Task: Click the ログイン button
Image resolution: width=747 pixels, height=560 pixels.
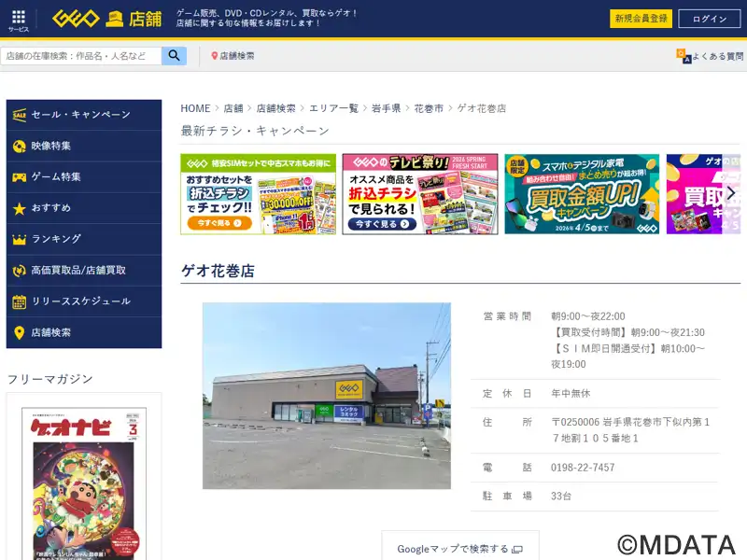Action: pyautogui.click(x=710, y=19)
